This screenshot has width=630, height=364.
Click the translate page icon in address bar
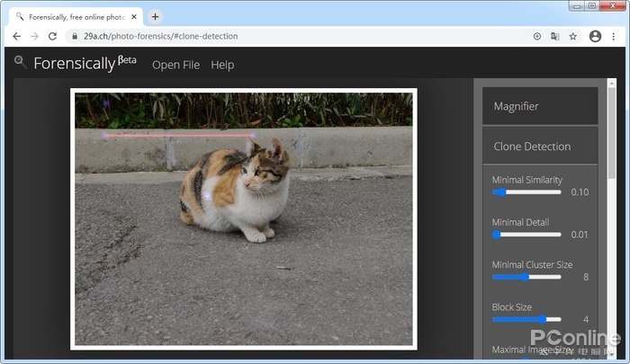coord(554,36)
